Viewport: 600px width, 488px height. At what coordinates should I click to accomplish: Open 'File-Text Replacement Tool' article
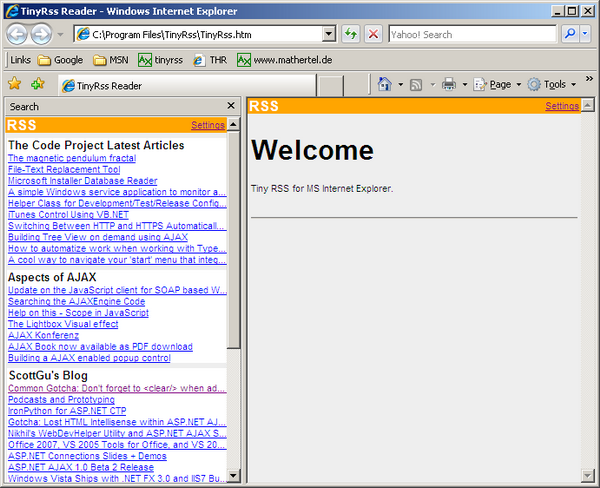(x=64, y=170)
